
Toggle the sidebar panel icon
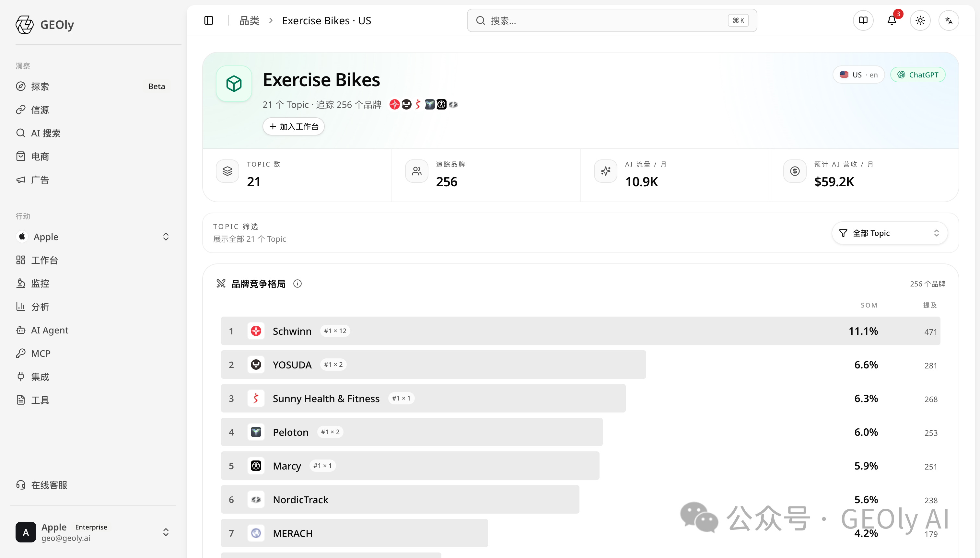(x=208, y=20)
